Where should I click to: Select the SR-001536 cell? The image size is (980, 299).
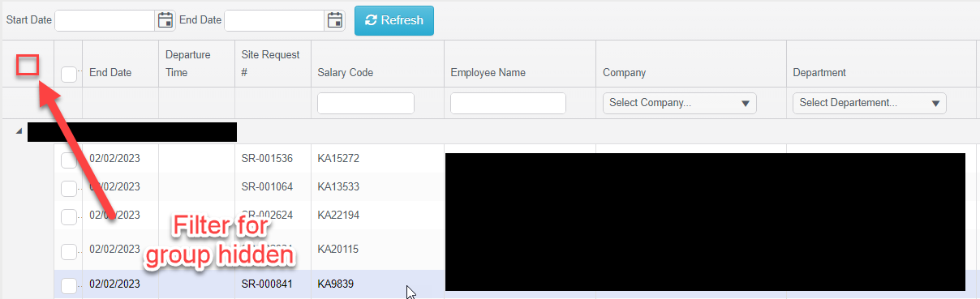point(266,158)
